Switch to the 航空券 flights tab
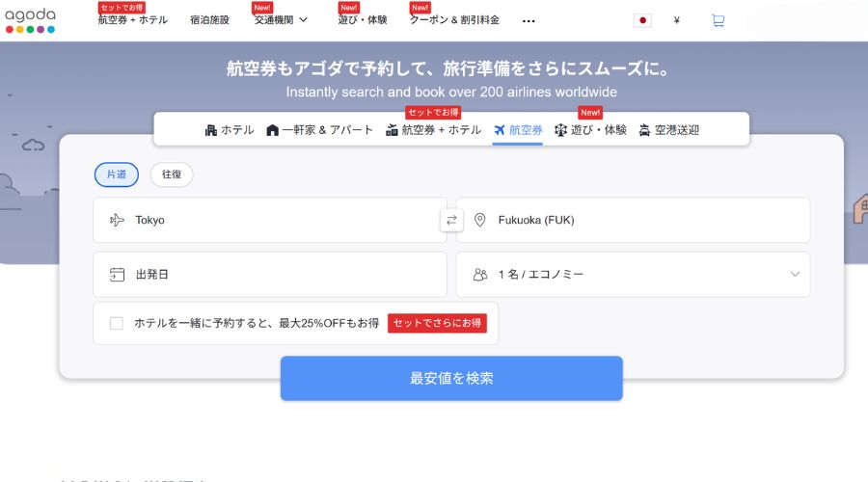The width and height of the screenshot is (868, 482). coord(518,130)
